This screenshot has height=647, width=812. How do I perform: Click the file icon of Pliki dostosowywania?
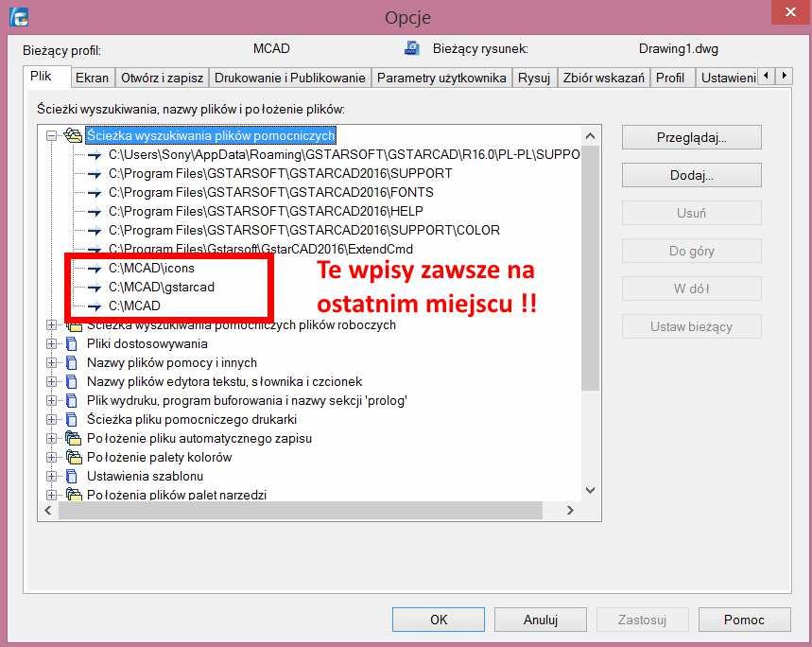click(x=72, y=344)
